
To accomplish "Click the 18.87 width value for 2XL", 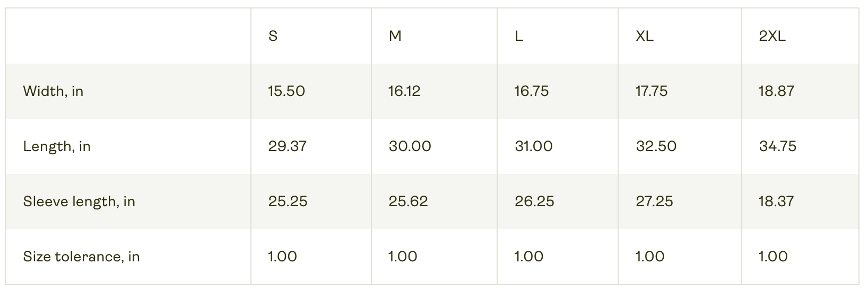I will tap(776, 91).
